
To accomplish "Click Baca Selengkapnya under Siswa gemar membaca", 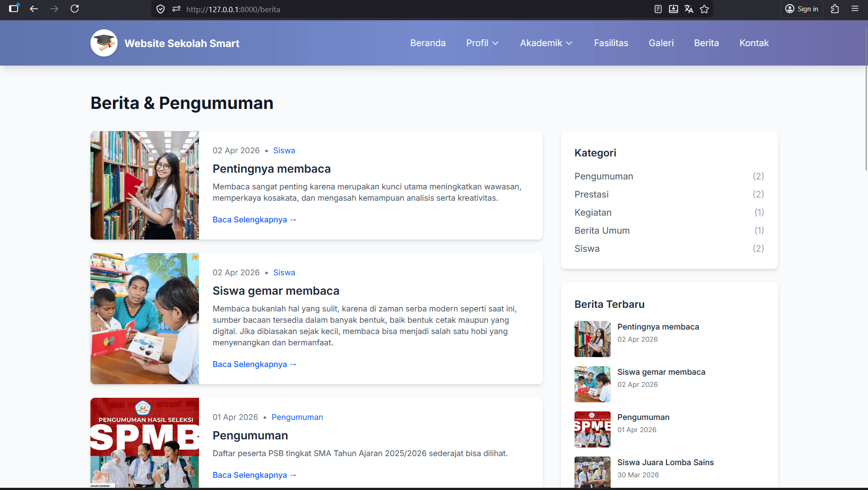I will (254, 364).
